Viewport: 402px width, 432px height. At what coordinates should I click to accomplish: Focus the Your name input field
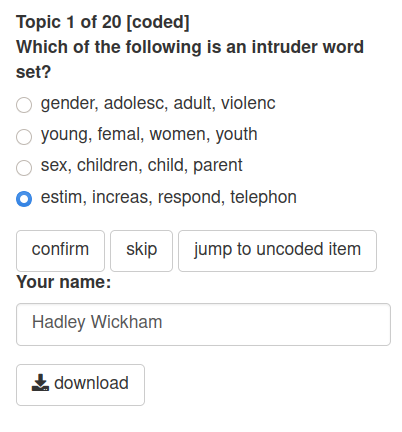[203, 324]
